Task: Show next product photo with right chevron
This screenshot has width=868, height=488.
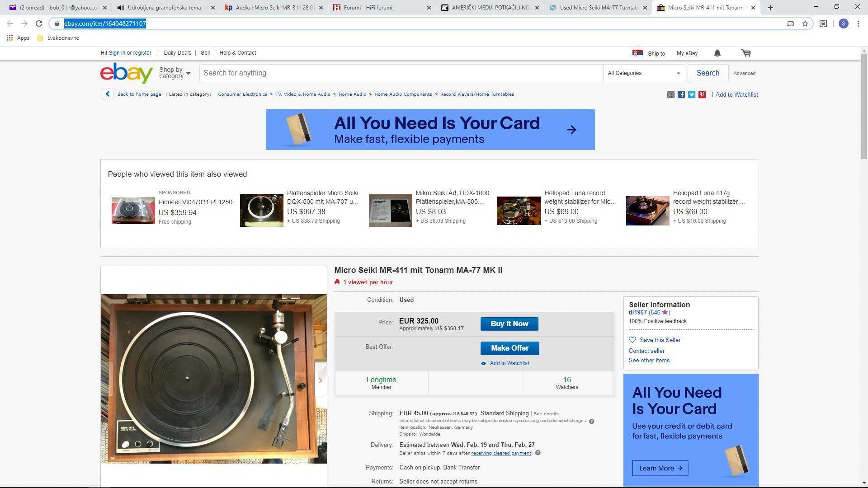Action: (x=320, y=380)
